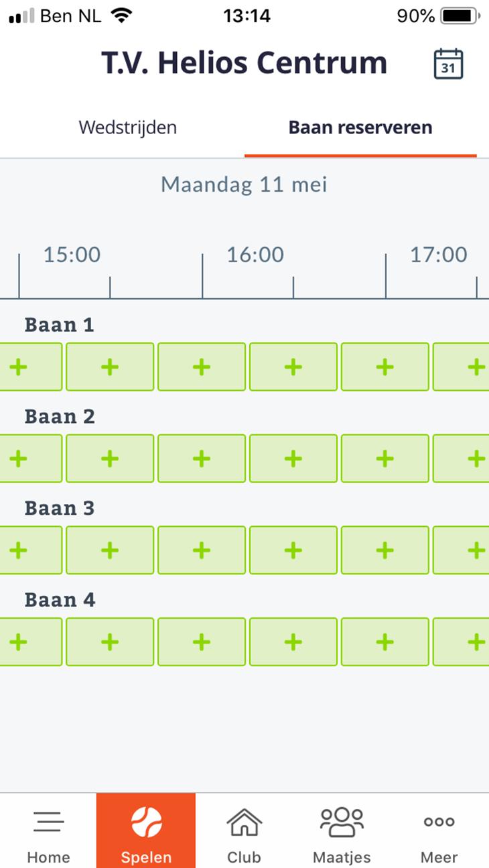This screenshot has height=868, width=489.
Task: Switch to the Wedstrijden tab
Action: coord(128,127)
